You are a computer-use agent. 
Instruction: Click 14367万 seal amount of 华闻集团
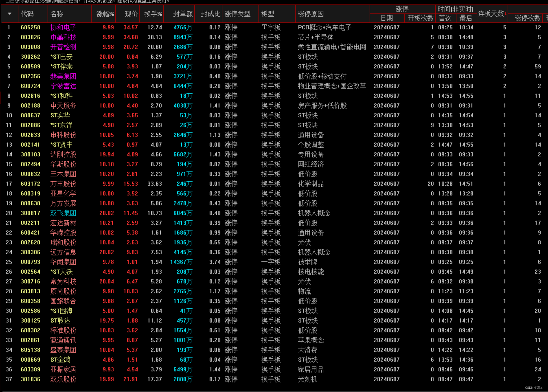coord(181,262)
